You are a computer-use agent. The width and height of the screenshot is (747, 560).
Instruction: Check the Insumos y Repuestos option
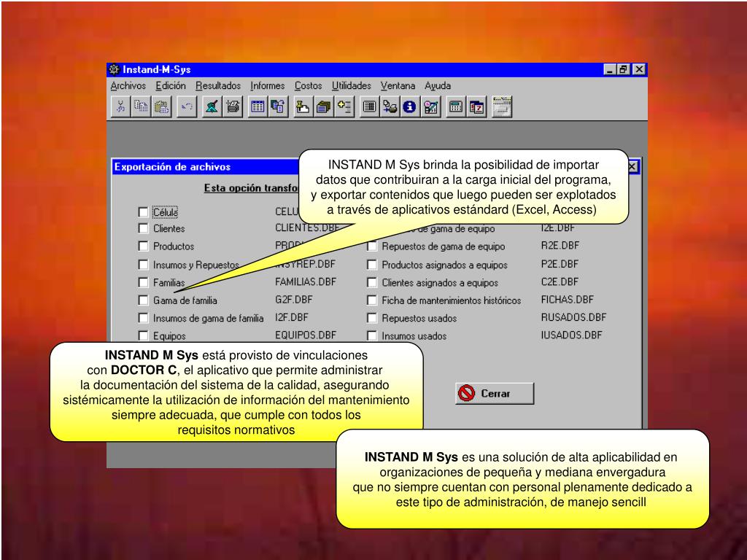[x=143, y=264]
